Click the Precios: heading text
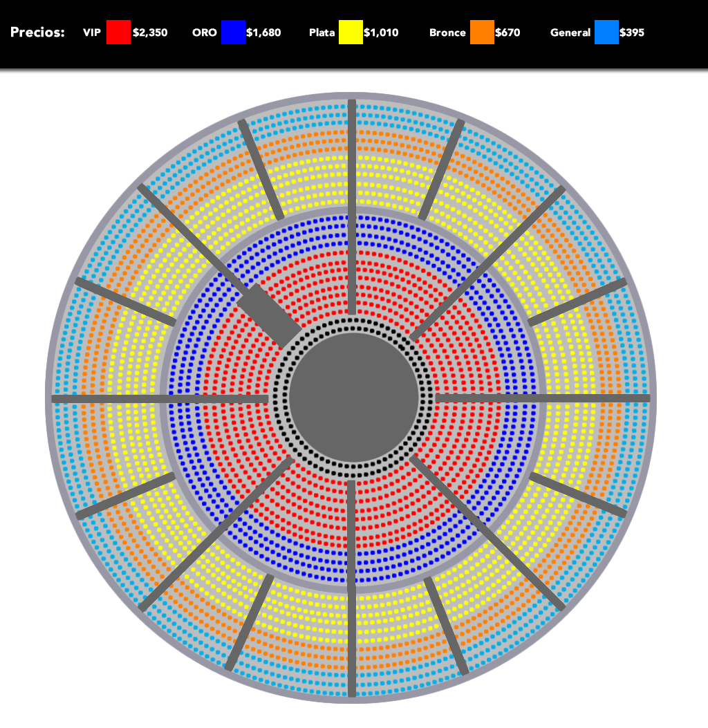 coord(38,32)
